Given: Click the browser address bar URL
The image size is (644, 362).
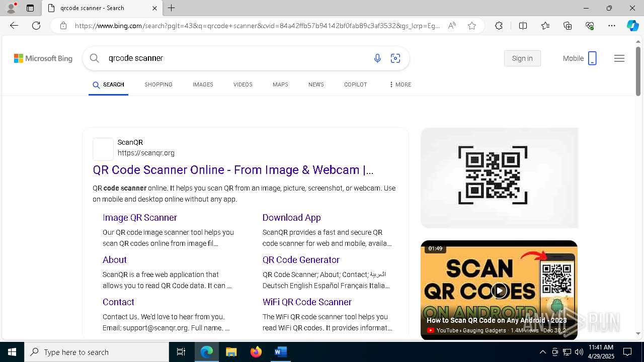Looking at the screenshot, I should 257,26.
